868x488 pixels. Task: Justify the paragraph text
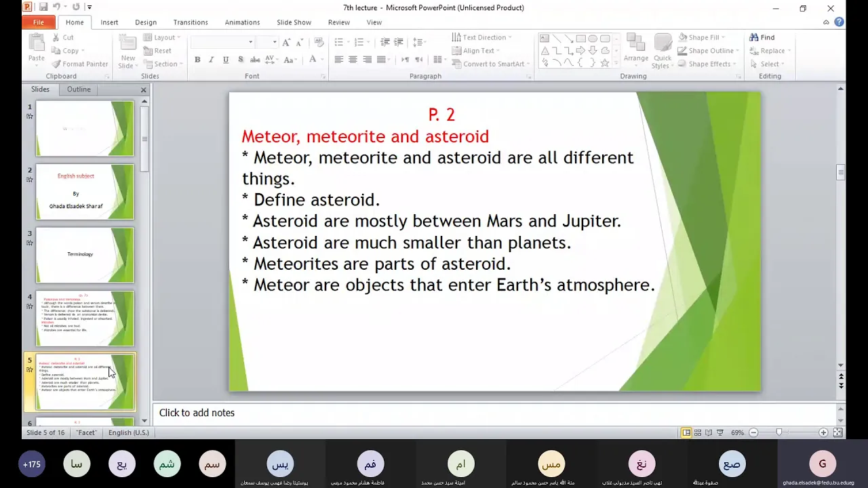pyautogui.click(x=381, y=60)
